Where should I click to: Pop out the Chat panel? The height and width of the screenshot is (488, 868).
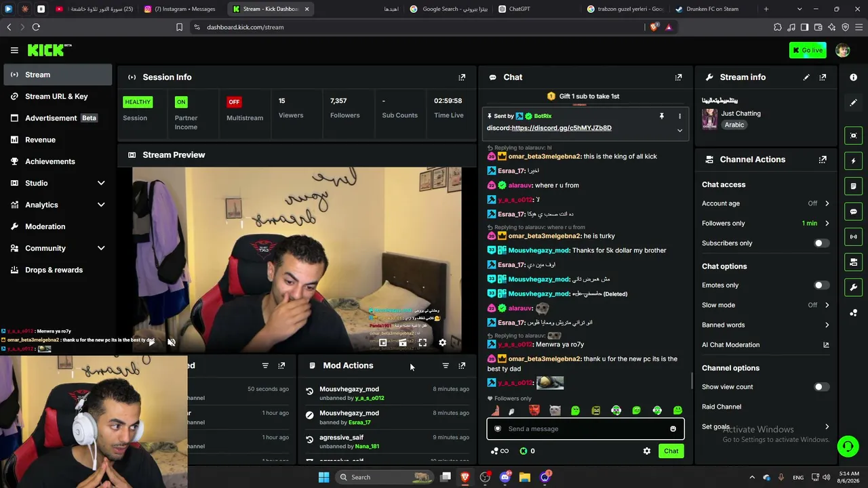(x=678, y=77)
